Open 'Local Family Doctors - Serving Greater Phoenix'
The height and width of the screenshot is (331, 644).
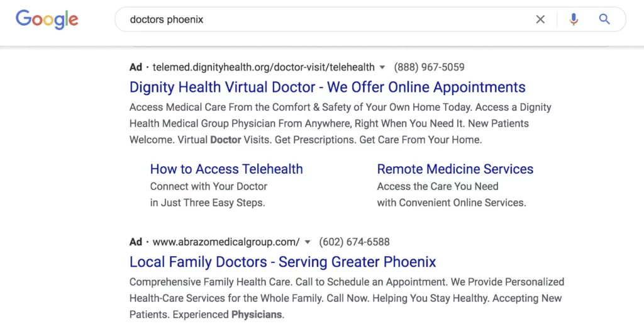[282, 262]
